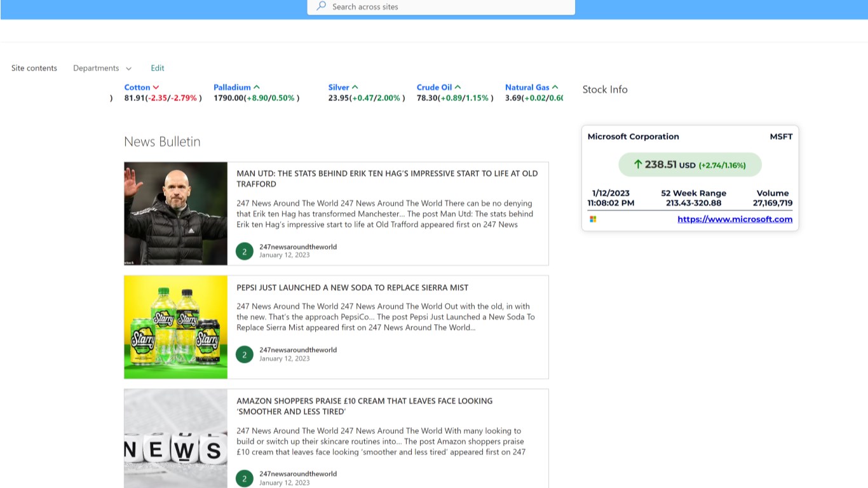
Task: Click the News Bulletin heading
Action: (162, 142)
